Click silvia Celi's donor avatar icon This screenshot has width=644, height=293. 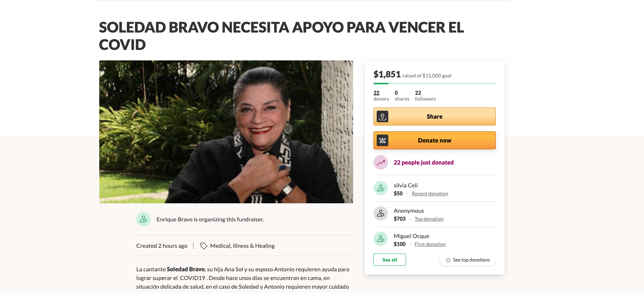(x=381, y=188)
